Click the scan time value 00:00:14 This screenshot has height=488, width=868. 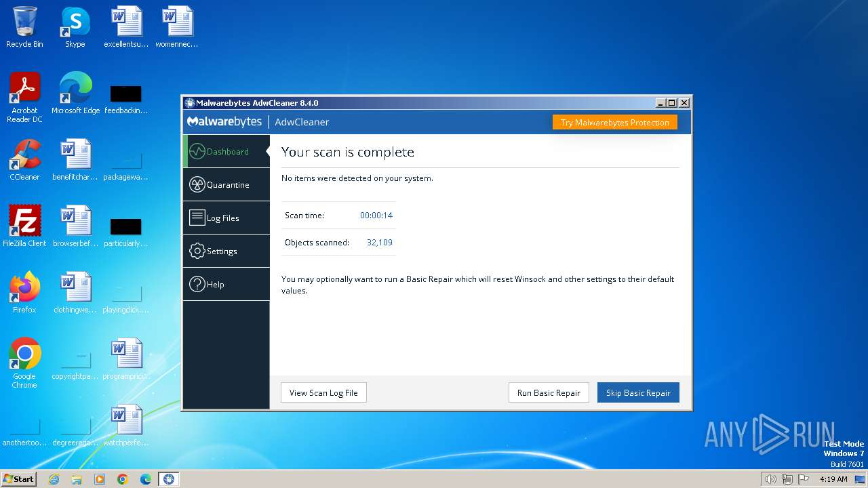click(376, 215)
